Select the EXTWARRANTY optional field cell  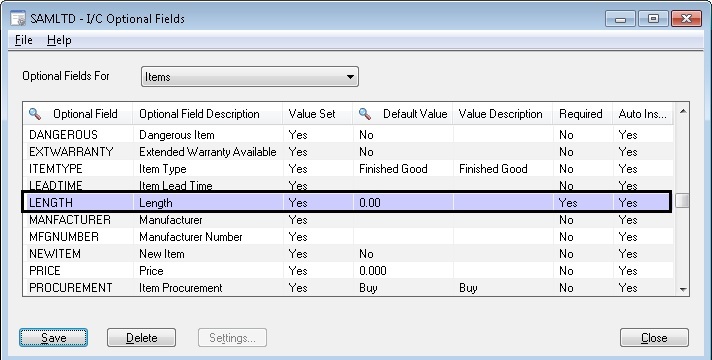[78, 152]
